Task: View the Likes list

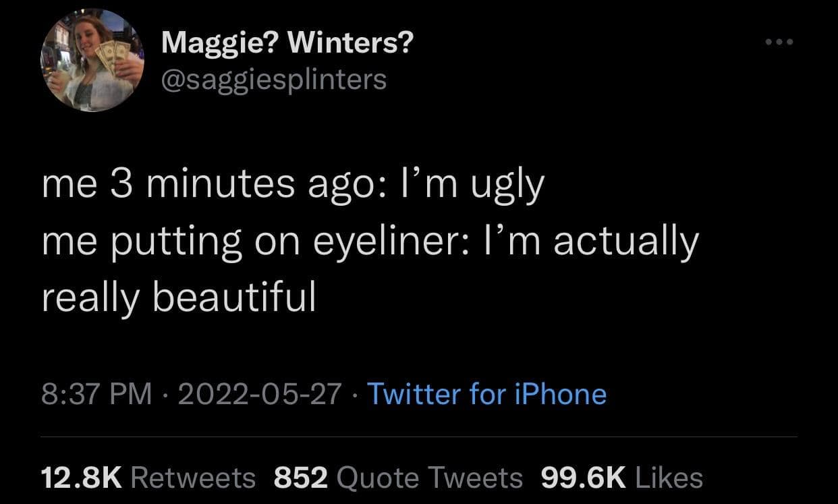Action: click(669, 478)
